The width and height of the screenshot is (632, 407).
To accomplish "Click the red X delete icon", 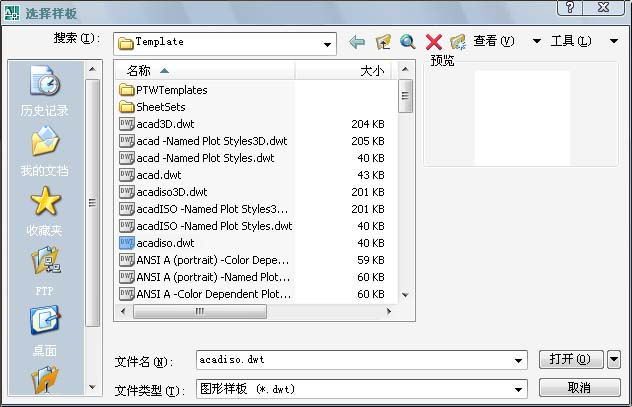I will 434,42.
